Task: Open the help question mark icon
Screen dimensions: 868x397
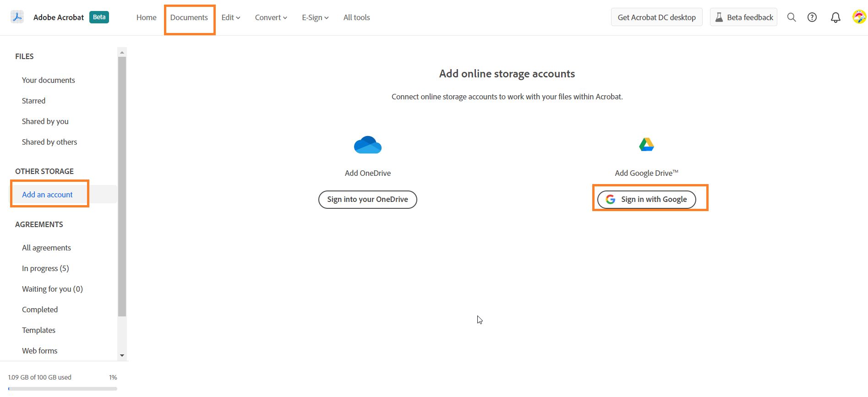Action: click(812, 17)
